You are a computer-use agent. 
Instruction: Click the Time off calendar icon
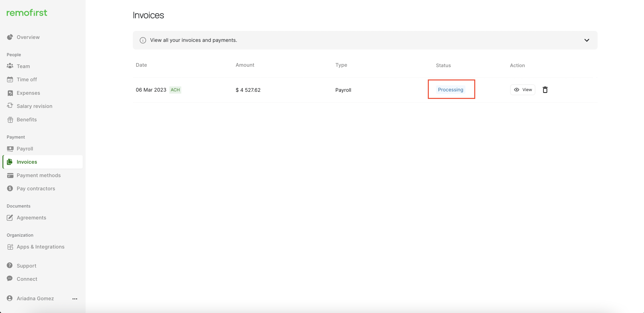tap(10, 79)
